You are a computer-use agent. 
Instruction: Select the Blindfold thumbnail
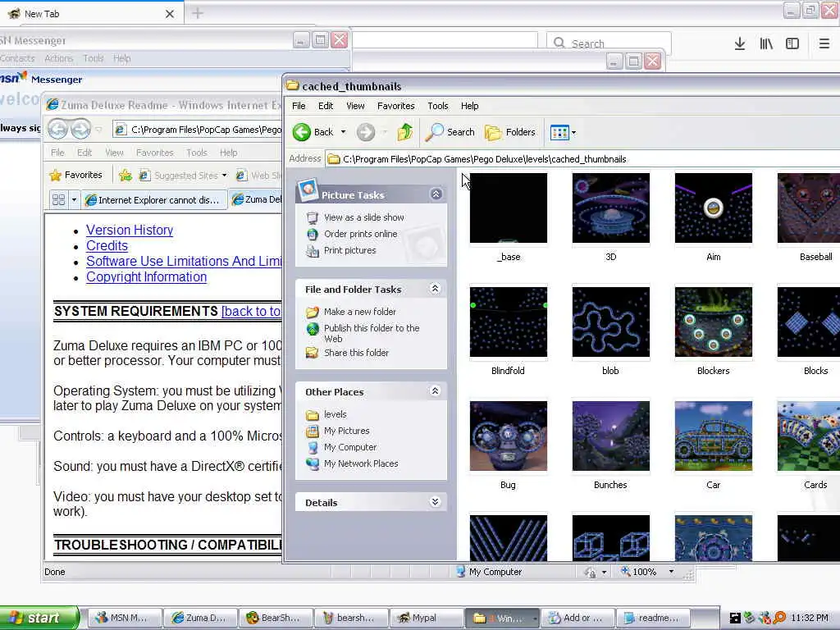[509, 322]
